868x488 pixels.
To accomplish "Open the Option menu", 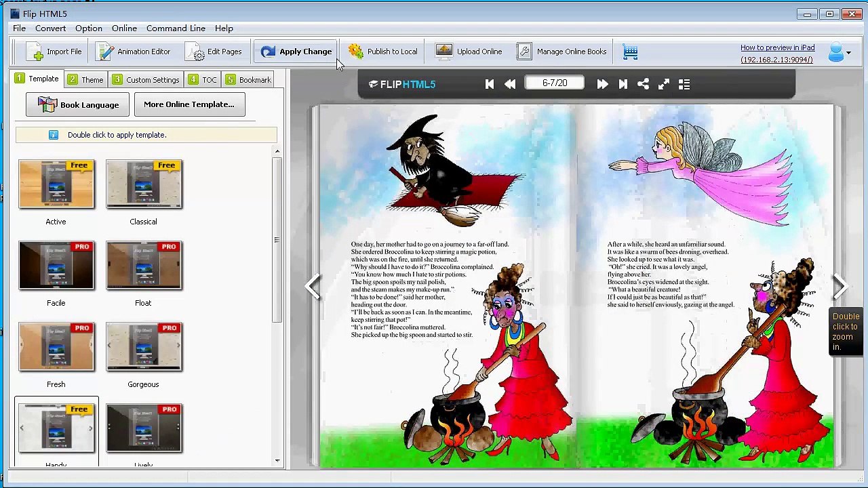I will [x=89, y=28].
